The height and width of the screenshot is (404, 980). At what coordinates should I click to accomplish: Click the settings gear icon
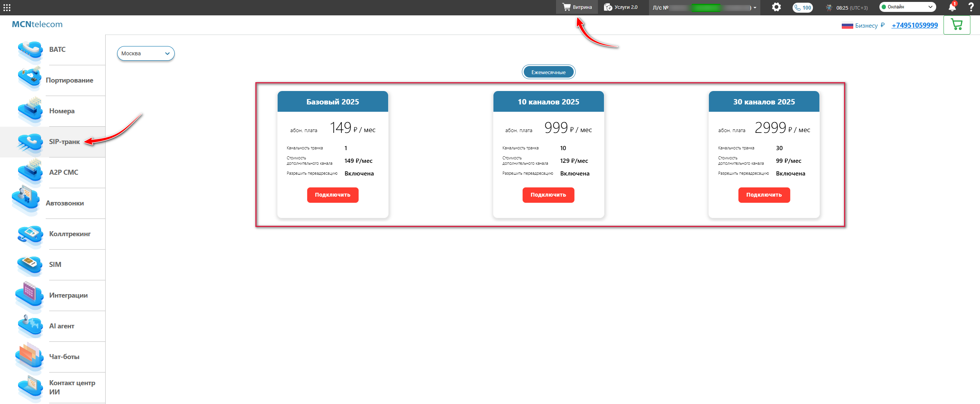[776, 7]
